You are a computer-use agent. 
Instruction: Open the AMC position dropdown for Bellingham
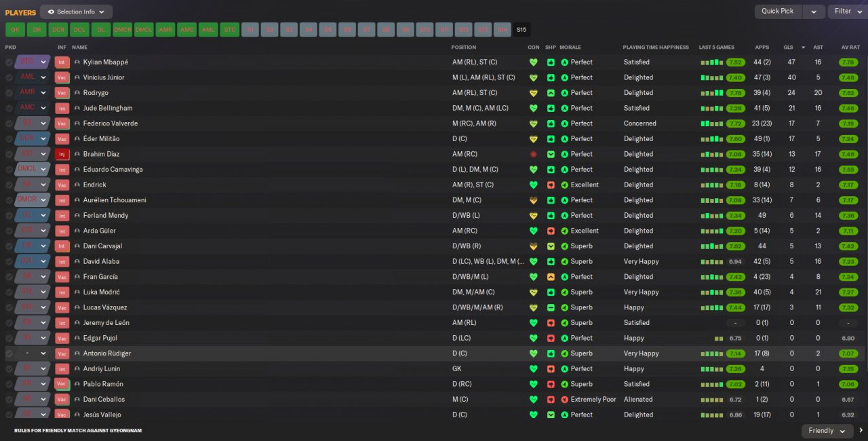pos(33,108)
